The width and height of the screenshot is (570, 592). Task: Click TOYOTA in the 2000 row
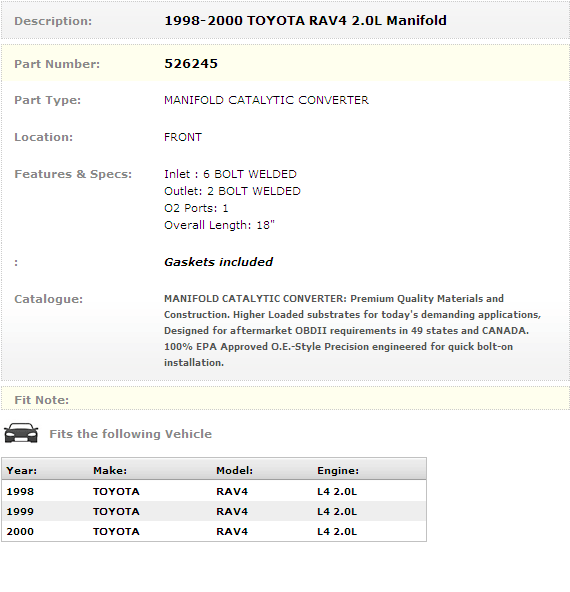(116, 532)
